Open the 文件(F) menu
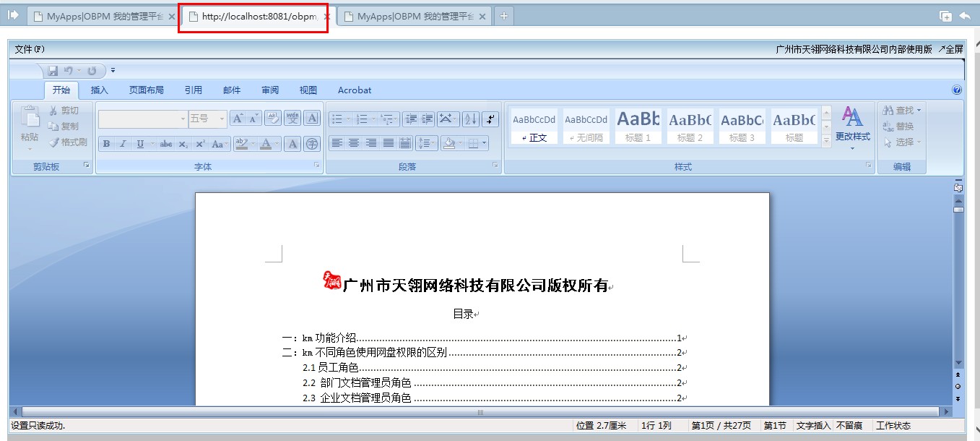This screenshot has height=441, width=980. point(30,49)
